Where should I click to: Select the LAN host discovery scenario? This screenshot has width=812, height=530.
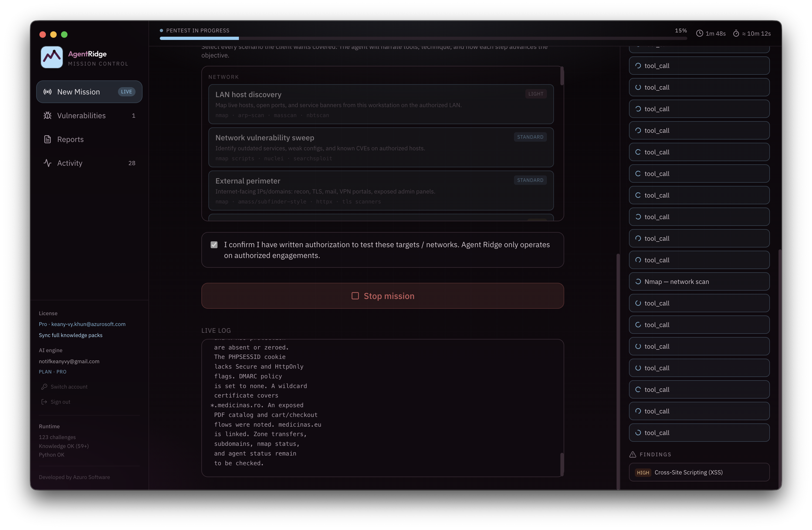pyautogui.click(x=381, y=104)
